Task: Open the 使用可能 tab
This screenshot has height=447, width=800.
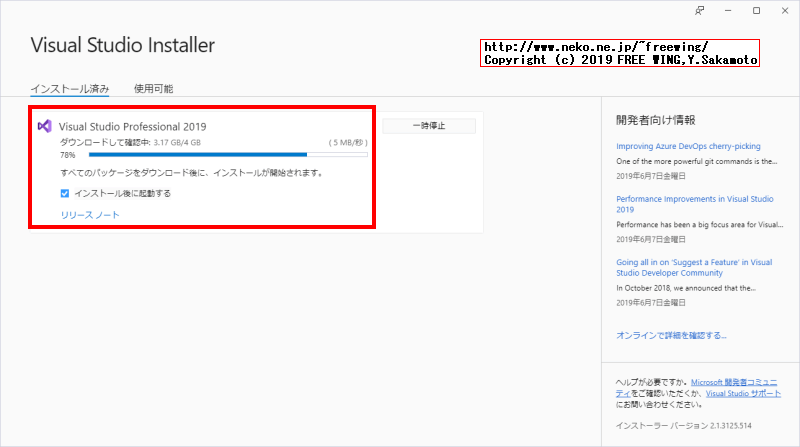Action: point(154,89)
